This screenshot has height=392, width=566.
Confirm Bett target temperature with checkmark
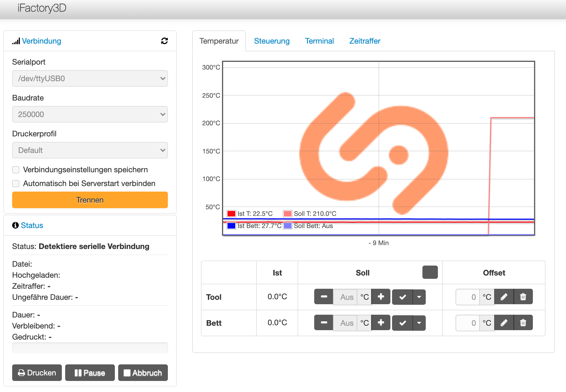403,323
